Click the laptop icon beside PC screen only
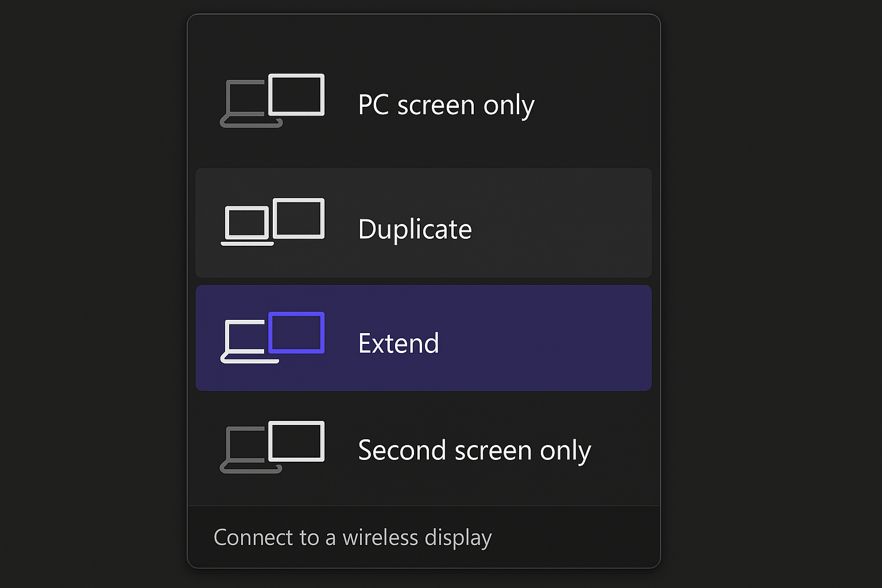882x588 pixels. click(247, 103)
